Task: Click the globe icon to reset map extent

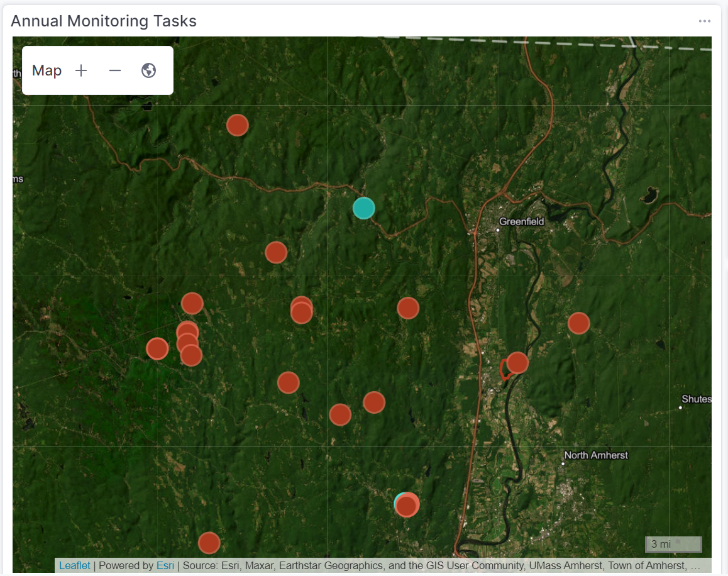Action: pyautogui.click(x=148, y=70)
